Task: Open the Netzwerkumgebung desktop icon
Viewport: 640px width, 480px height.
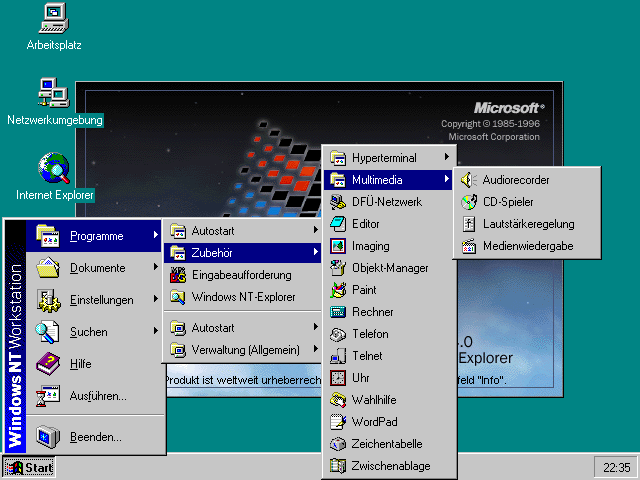Action: pyautogui.click(x=53, y=92)
